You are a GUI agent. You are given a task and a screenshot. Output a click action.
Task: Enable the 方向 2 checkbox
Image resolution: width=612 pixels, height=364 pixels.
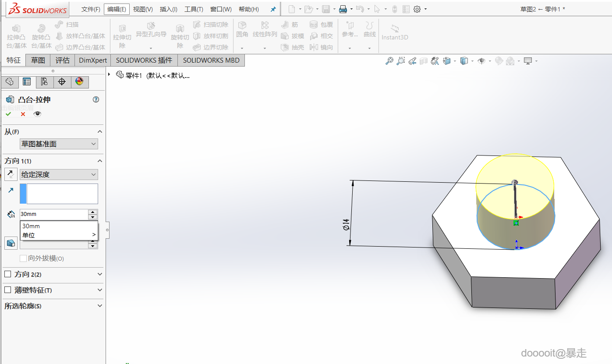click(7, 274)
